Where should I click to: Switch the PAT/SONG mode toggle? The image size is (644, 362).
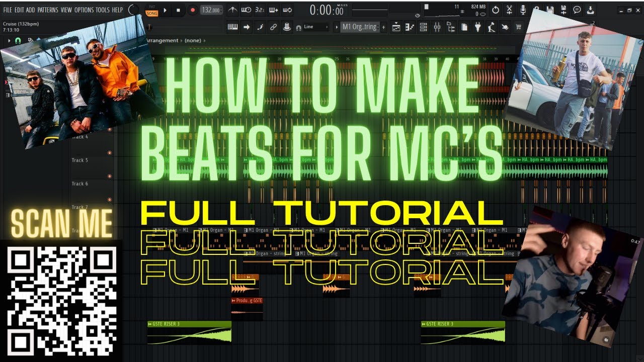[x=151, y=10]
